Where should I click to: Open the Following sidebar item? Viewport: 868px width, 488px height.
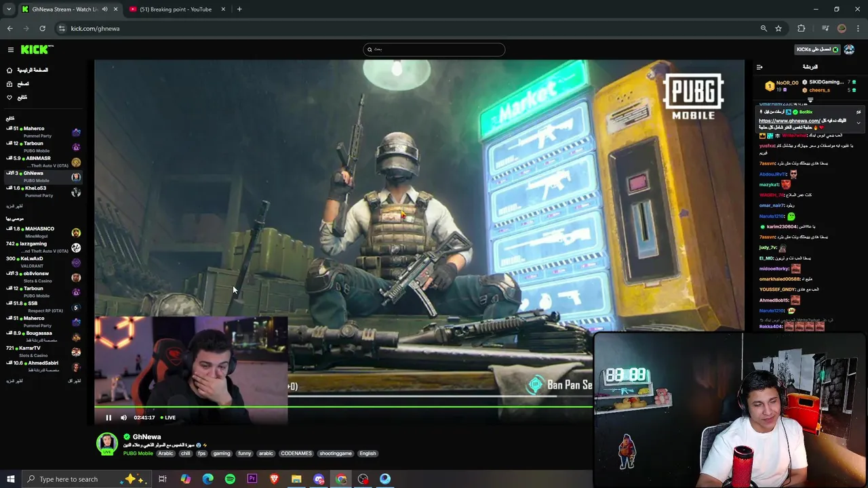(x=18, y=97)
